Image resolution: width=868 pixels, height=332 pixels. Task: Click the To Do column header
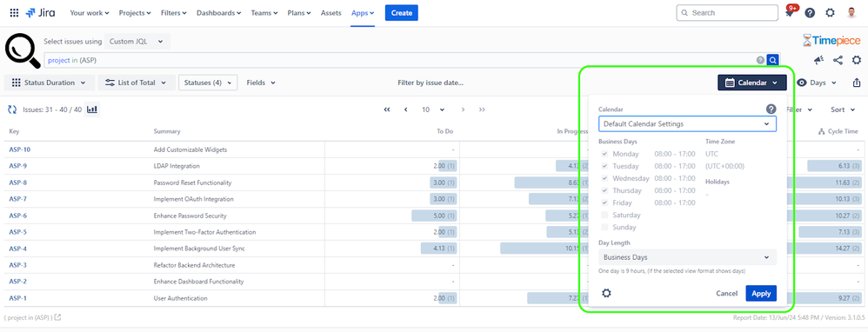[445, 131]
